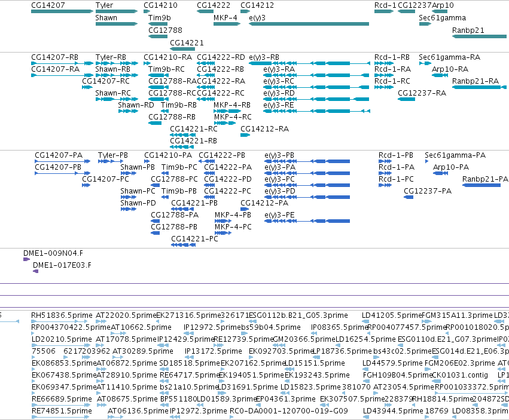Select the Ranbp21-PA protein label
Screen dimensions: 509x420
pyautogui.click(x=485, y=179)
